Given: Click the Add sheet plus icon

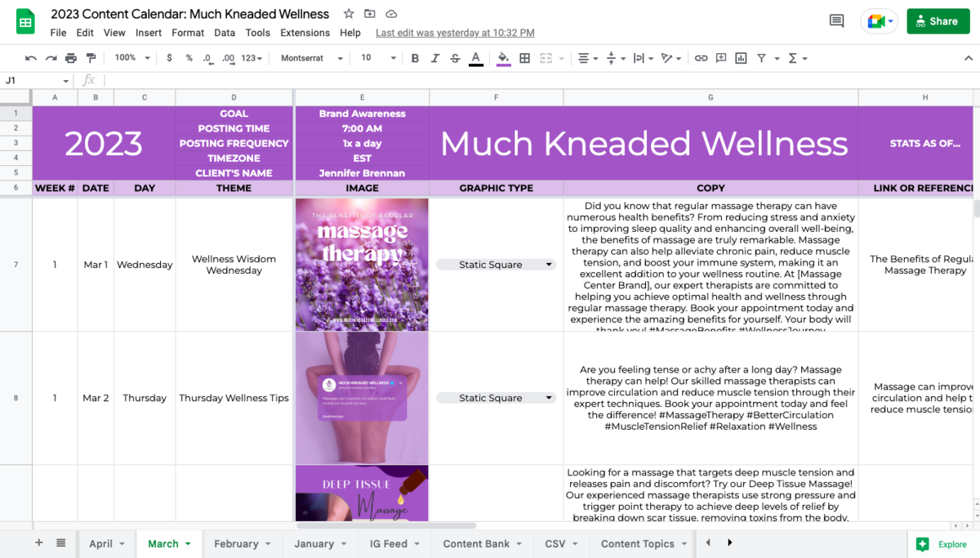Looking at the screenshot, I should [x=38, y=543].
